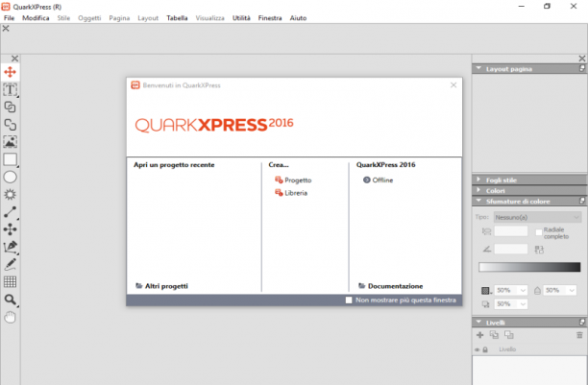
Task: Select the Text Linking tool
Action: [11, 107]
